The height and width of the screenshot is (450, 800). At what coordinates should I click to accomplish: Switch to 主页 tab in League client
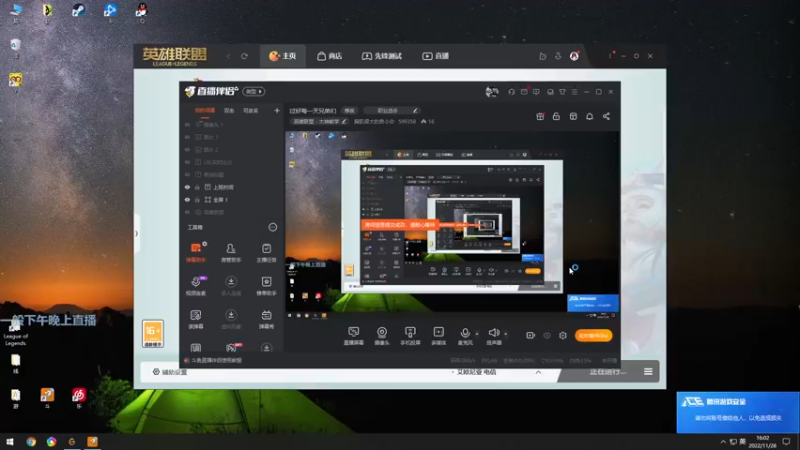point(283,56)
